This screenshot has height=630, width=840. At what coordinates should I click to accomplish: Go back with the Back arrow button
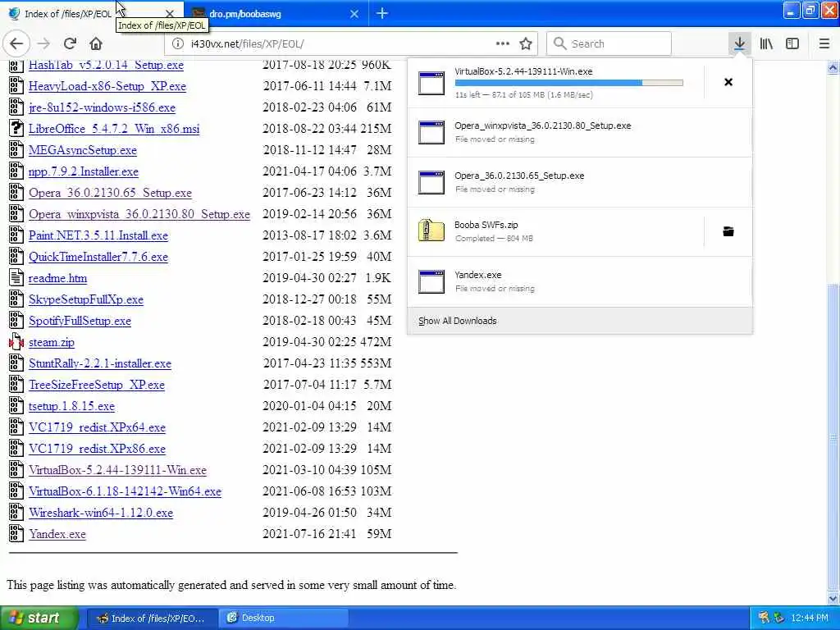point(16,44)
